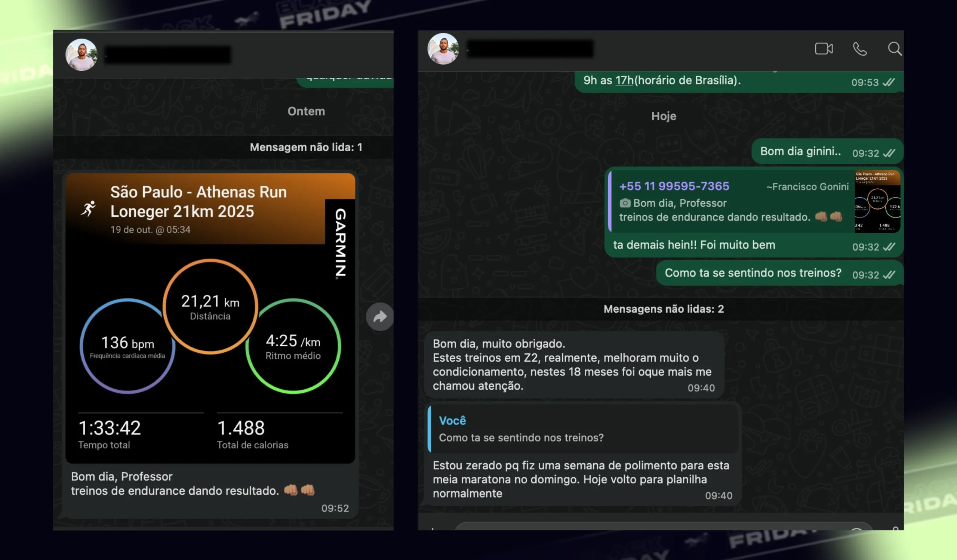Click the redacted contact name in right chat header

tap(530, 49)
